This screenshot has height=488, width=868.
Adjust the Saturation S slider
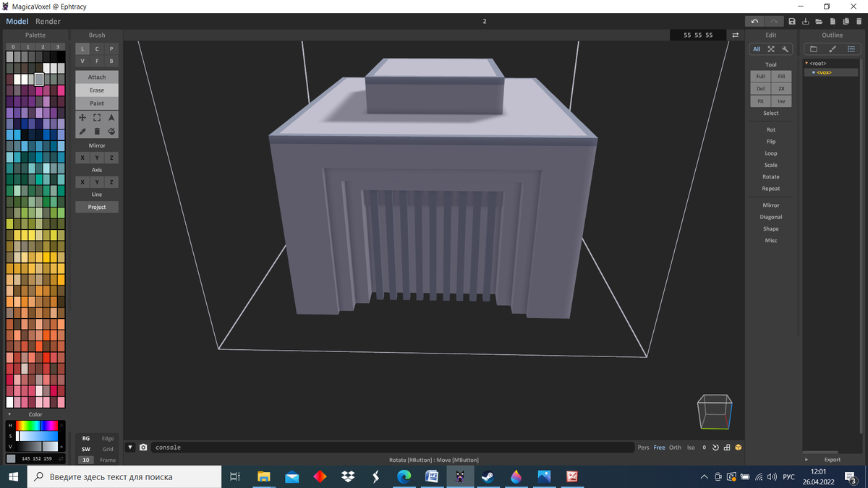(x=37, y=436)
